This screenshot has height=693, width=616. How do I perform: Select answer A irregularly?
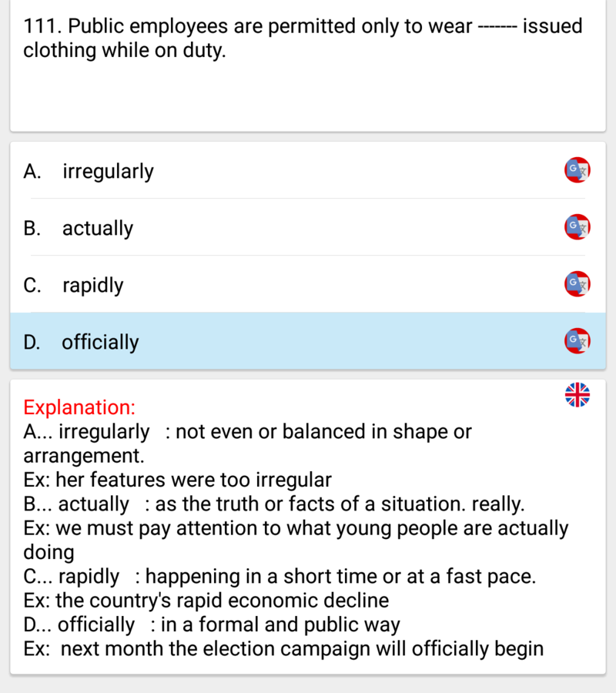coord(308,171)
